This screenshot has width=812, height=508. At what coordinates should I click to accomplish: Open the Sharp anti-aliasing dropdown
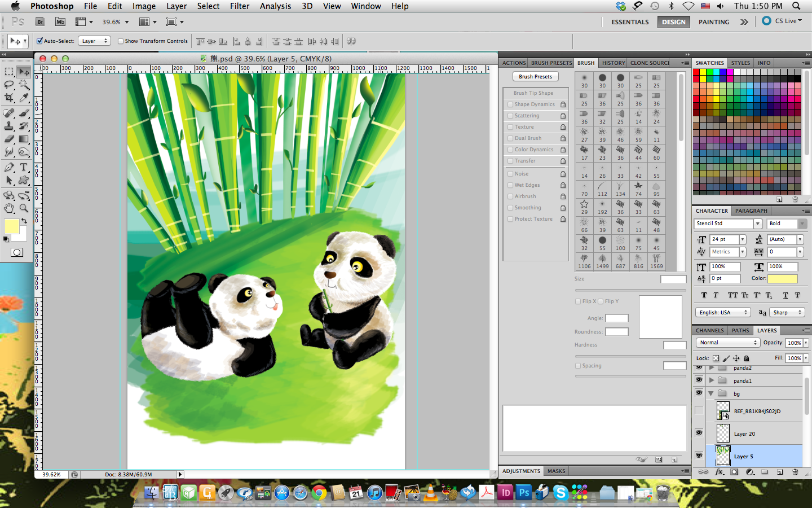coord(787,312)
